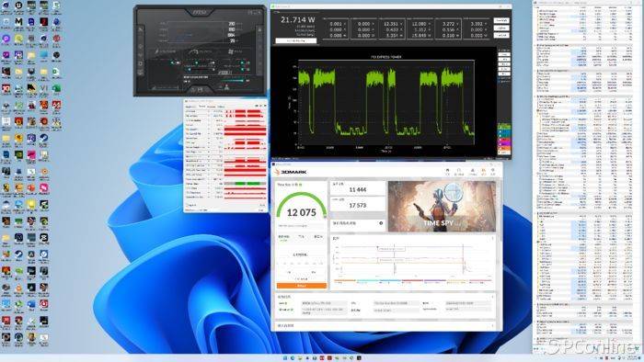Open the 3DMark Options icon in header
Viewport: 644px width, 362px height.
[492, 170]
